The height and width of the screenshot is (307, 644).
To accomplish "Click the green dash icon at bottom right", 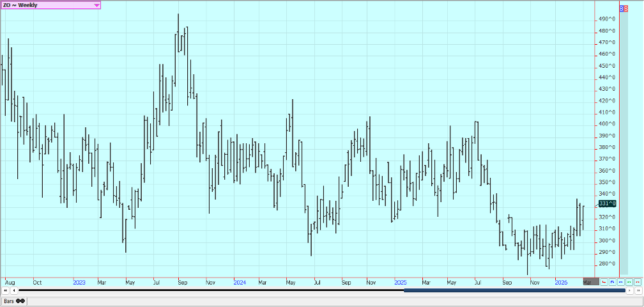I will [x=629, y=281].
